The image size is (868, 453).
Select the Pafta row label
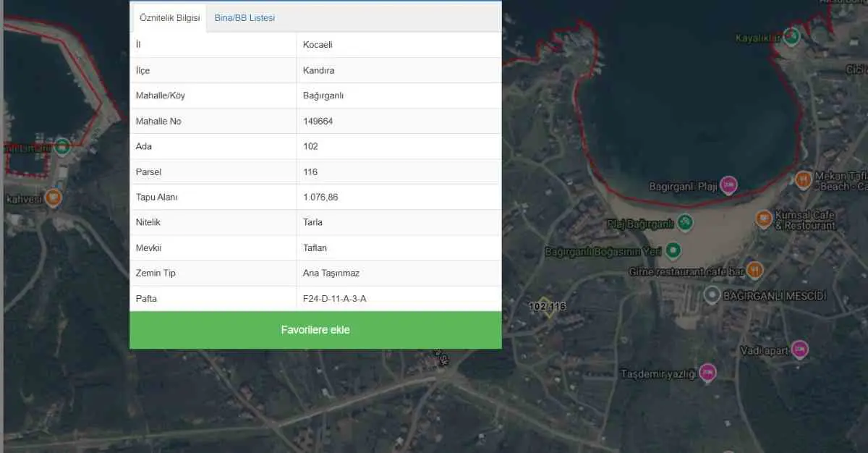click(146, 298)
